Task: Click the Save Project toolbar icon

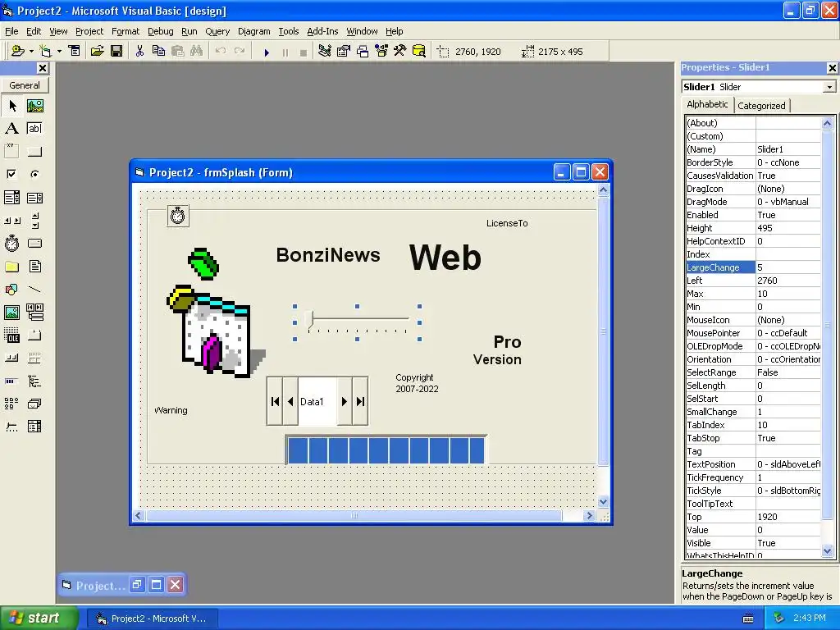Action: [116, 52]
